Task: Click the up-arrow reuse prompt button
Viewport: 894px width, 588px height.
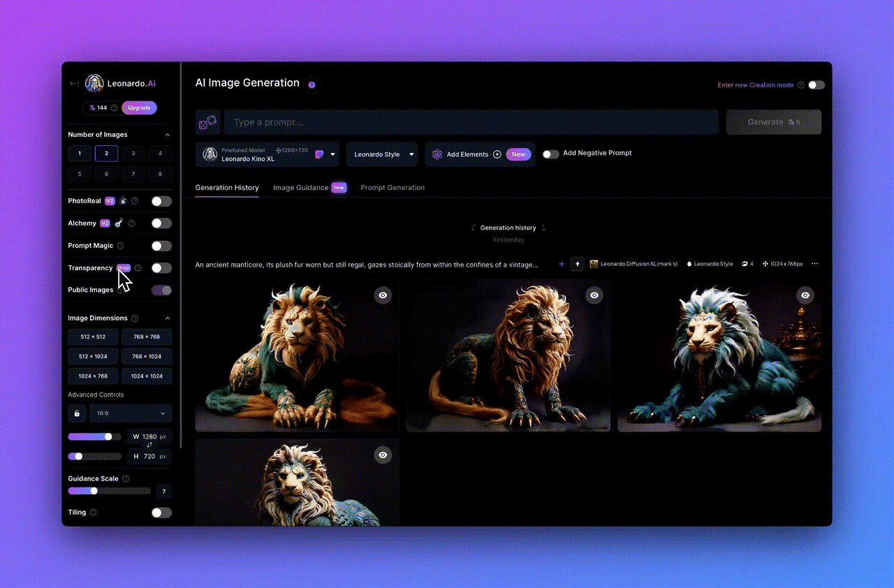Action: [578, 264]
